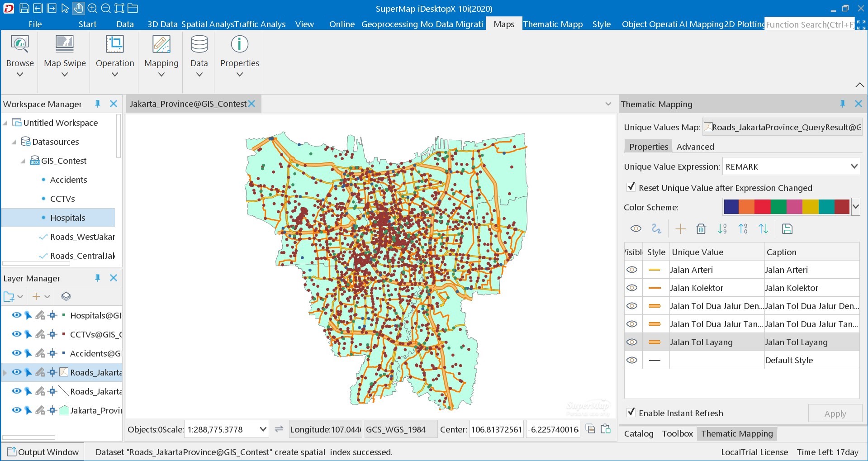Image resolution: width=868 pixels, height=461 pixels.
Task: Open the Output Window
Action: tap(43, 451)
